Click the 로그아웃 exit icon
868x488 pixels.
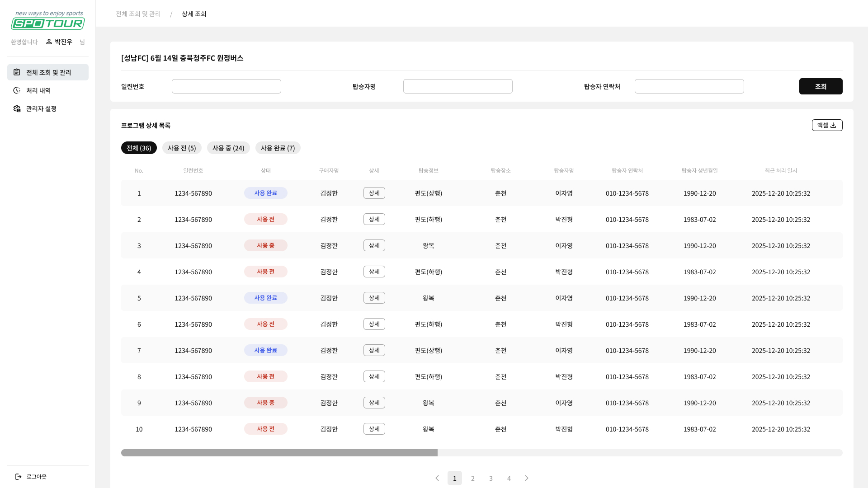point(19,477)
